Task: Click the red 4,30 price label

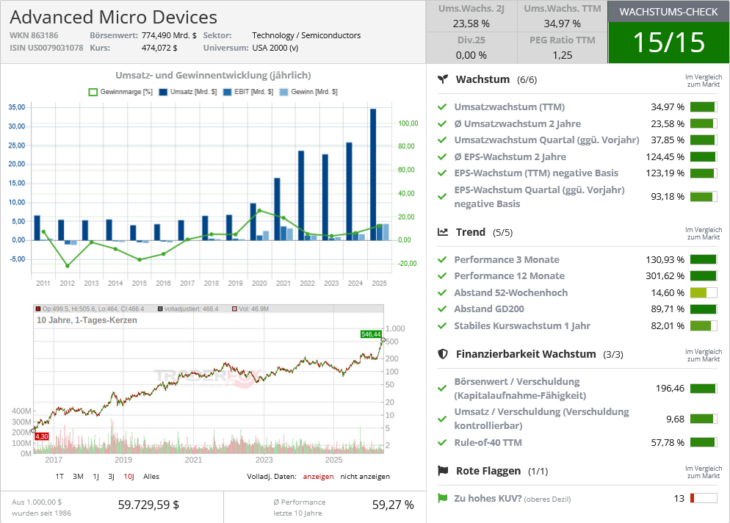Action: point(42,436)
